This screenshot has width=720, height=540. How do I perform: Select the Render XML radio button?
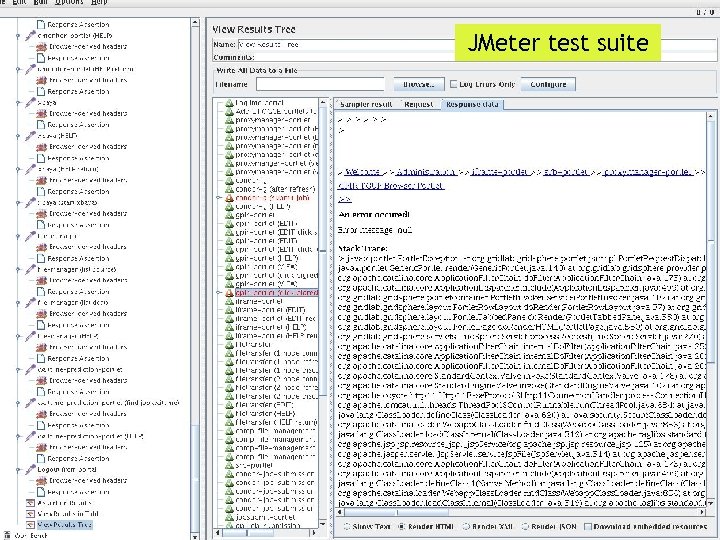(x=466, y=527)
